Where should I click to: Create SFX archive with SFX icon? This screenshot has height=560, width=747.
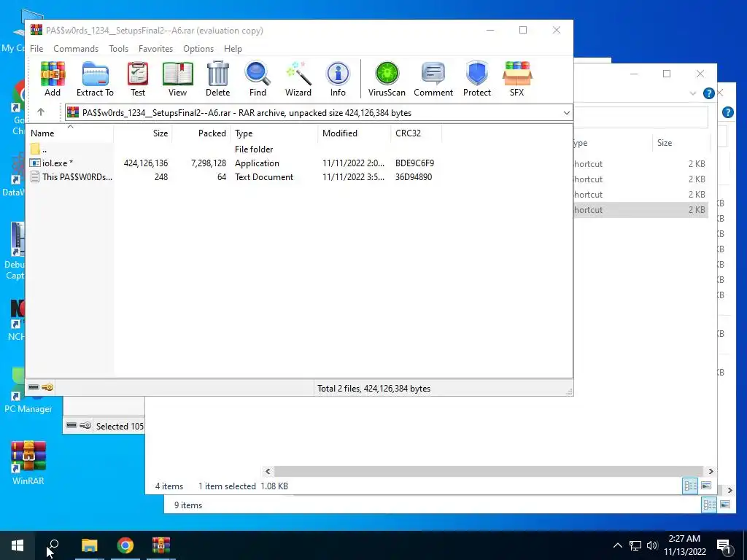(x=517, y=79)
